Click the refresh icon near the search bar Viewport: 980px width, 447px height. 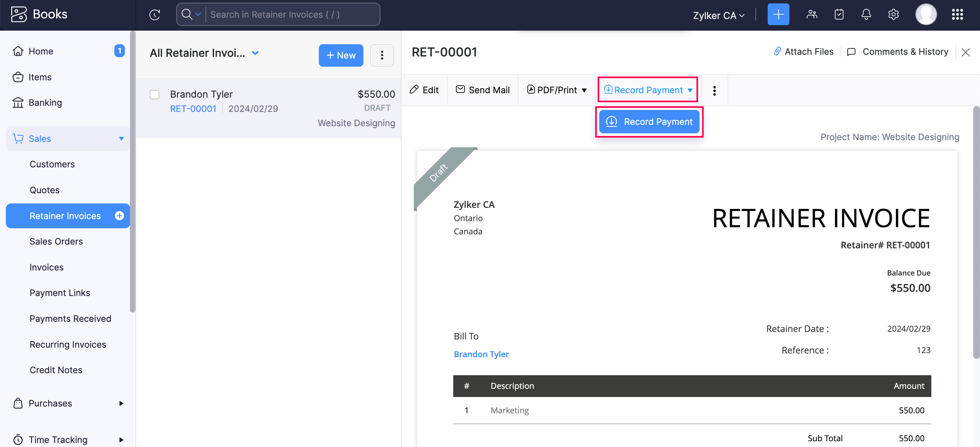155,14
